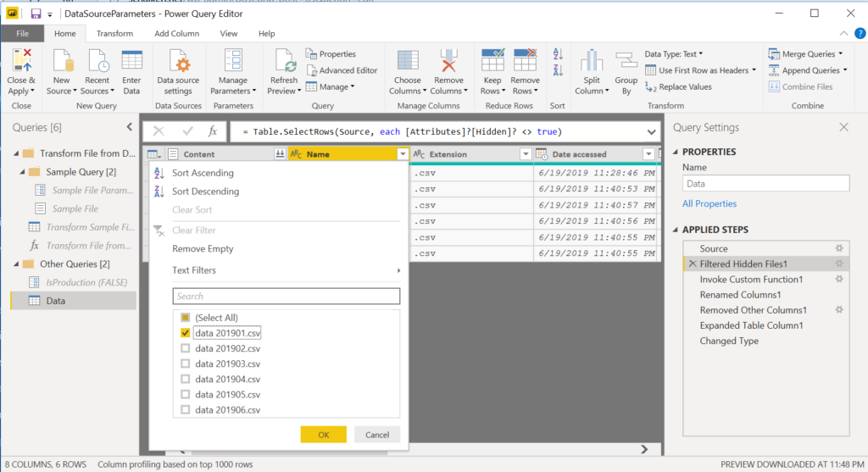Screen dimensions: 868x472
Task: Switch to the View tab
Action: coord(229,34)
